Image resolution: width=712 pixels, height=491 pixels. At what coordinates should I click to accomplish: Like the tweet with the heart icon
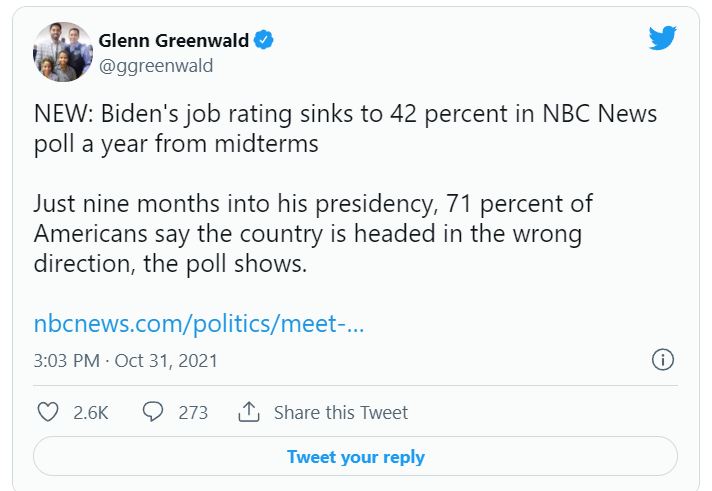[47, 412]
